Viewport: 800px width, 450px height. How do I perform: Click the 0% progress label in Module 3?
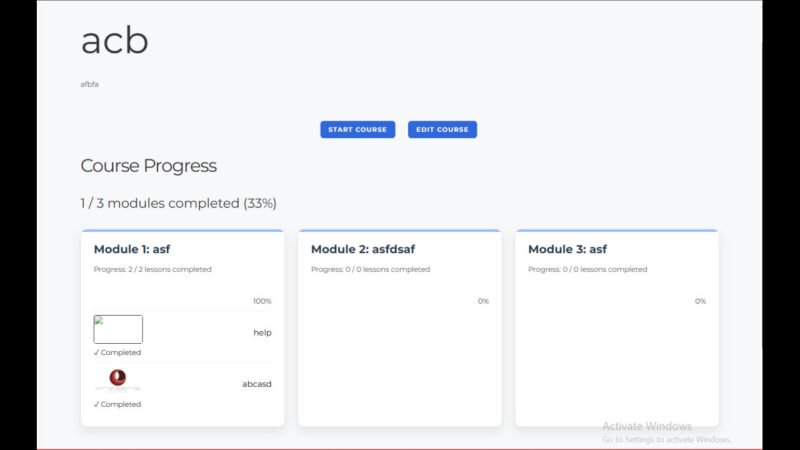(700, 301)
